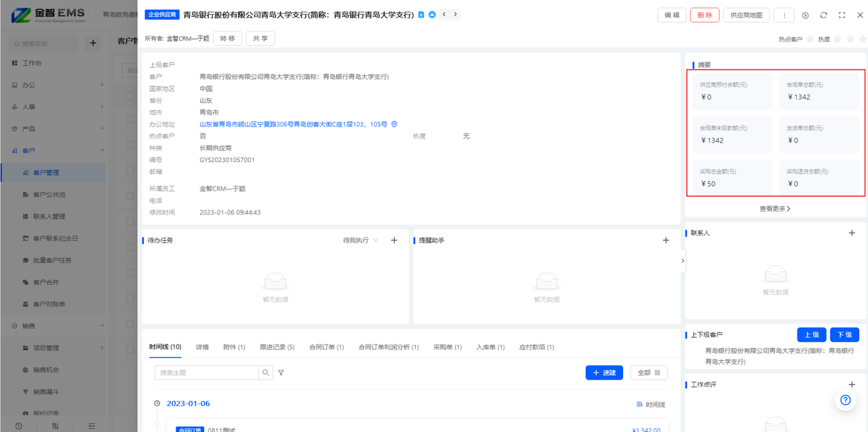Click the 编辑 button
Screen dimensions: 868x432
click(672, 15)
